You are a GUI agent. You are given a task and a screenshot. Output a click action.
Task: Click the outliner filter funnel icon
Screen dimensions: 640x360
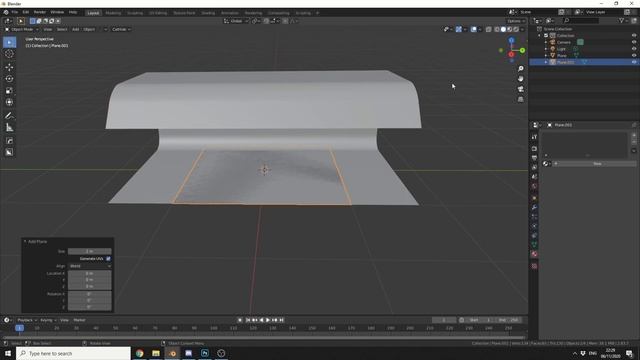(x=621, y=20)
